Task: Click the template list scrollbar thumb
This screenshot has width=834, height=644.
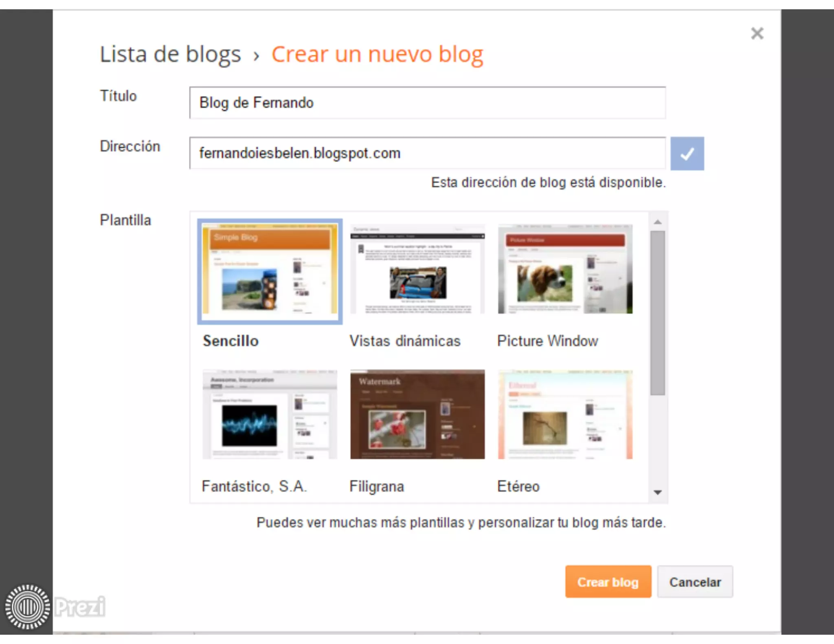Action: click(657, 313)
